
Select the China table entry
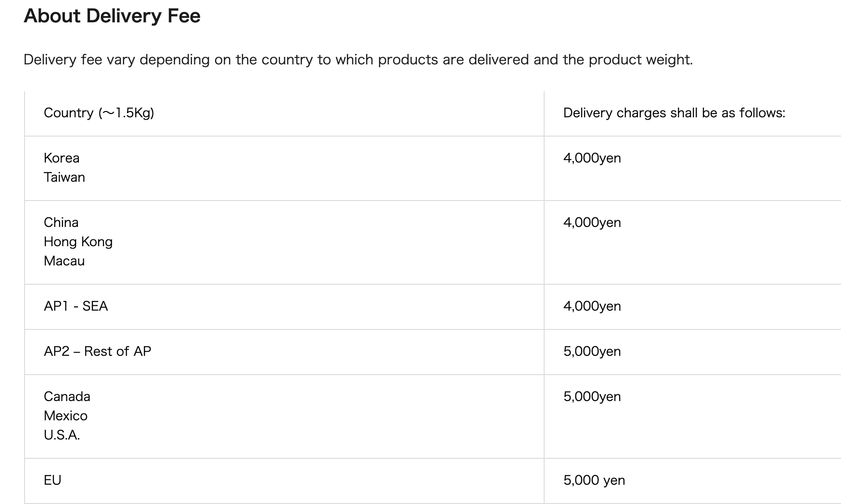point(61,222)
